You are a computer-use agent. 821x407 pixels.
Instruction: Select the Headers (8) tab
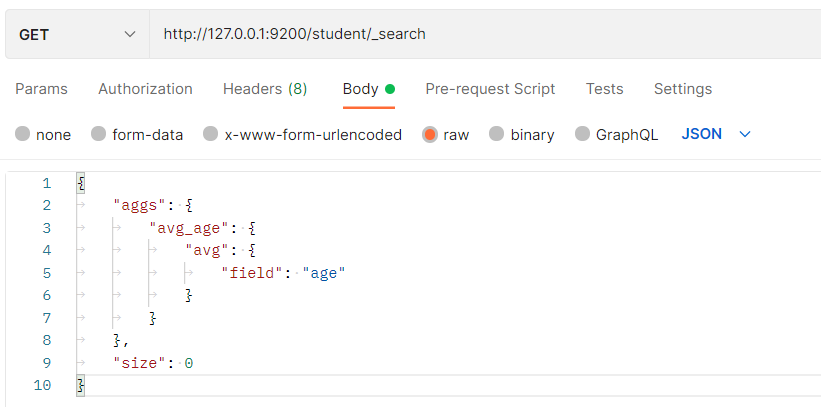(x=265, y=89)
